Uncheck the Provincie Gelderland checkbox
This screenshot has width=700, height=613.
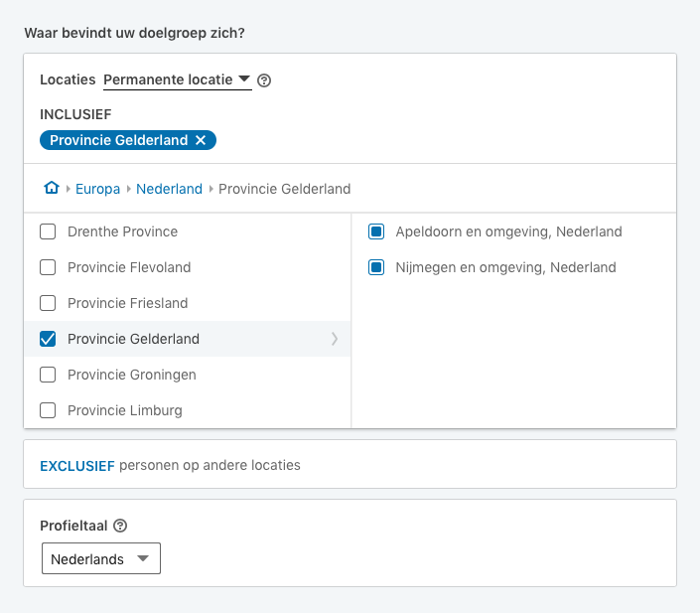point(48,339)
